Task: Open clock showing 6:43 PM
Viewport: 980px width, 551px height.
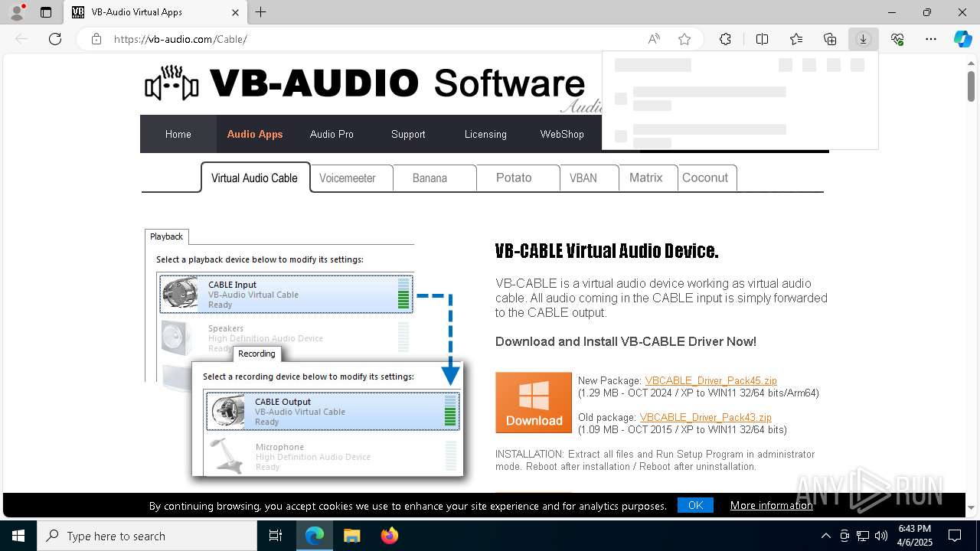Action: [x=914, y=536]
